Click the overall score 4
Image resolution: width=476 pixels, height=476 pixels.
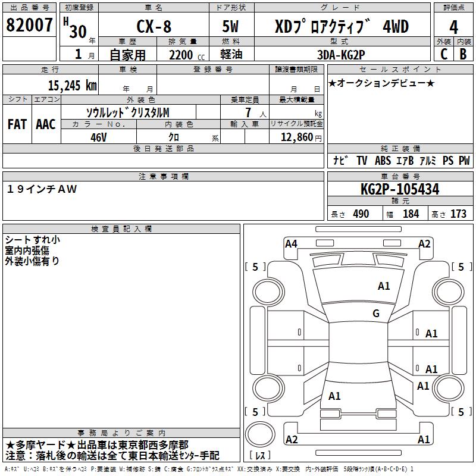[x=453, y=27]
